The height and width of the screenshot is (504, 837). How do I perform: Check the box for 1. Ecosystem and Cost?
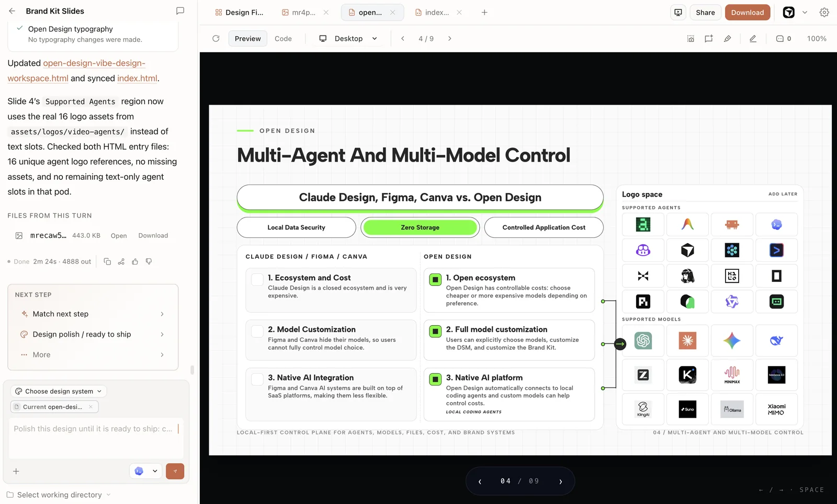[257, 279]
